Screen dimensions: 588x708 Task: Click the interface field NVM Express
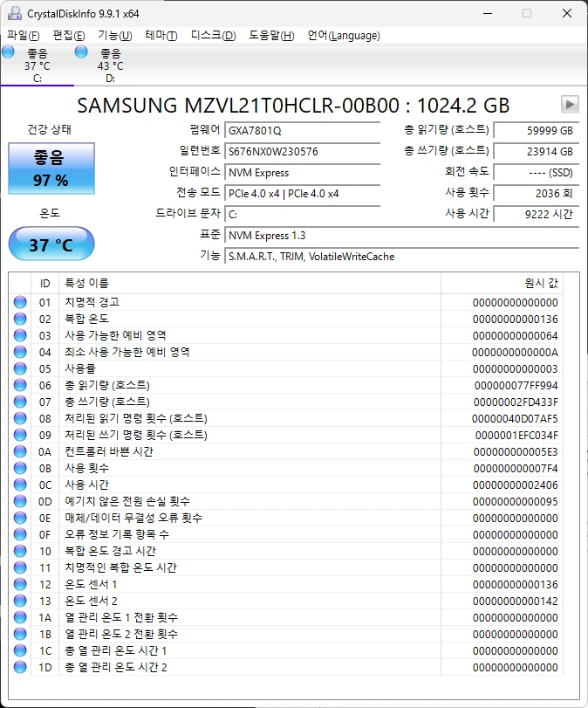click(x=303, y=173)
